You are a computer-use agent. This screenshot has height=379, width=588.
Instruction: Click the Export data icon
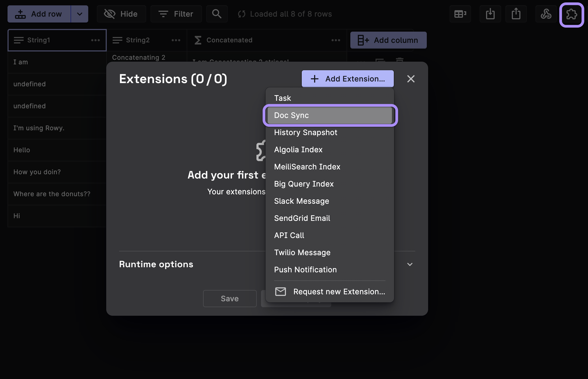tap(516, 14)
